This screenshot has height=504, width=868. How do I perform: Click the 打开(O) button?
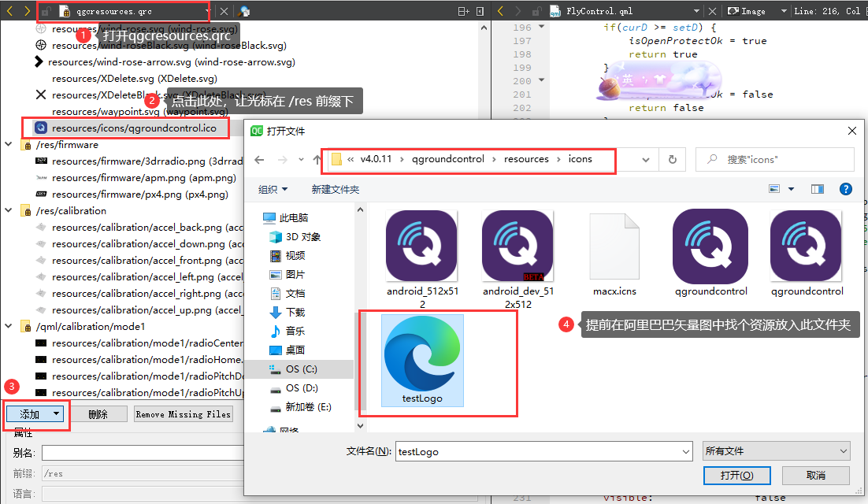click(736, 476)
